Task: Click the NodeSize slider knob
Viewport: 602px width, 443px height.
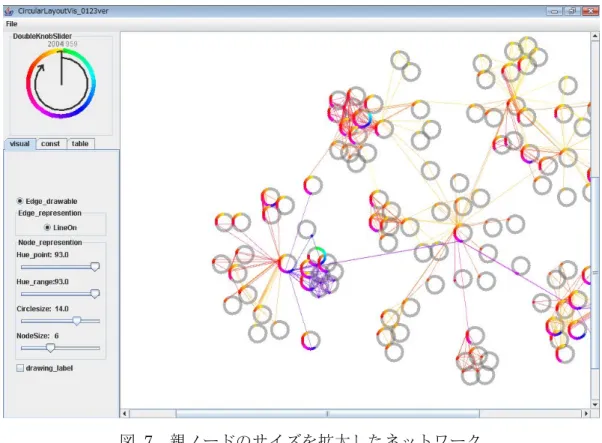Action: pyautogui.click(x=50, y=348)
